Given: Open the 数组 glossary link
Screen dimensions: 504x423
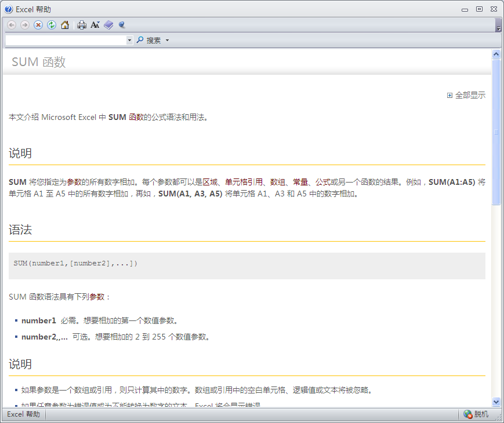Looking at the screenshot, I should tap(278, 182).
